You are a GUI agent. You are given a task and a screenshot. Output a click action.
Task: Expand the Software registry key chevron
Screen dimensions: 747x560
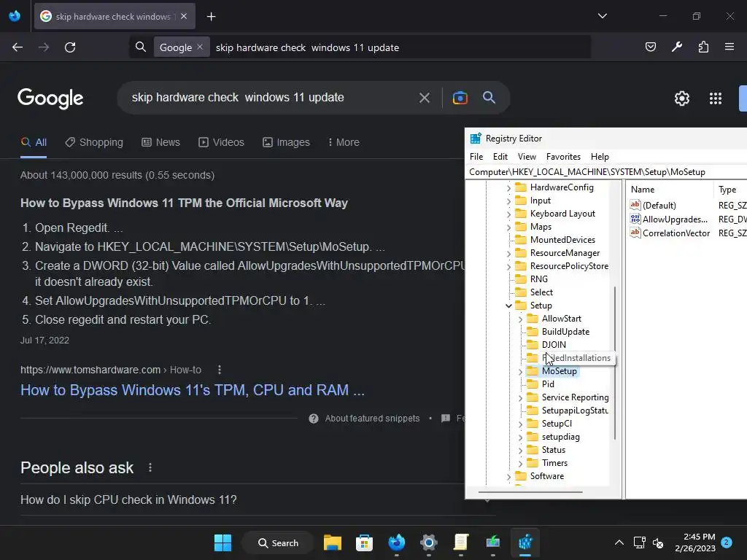coord(508,477)
